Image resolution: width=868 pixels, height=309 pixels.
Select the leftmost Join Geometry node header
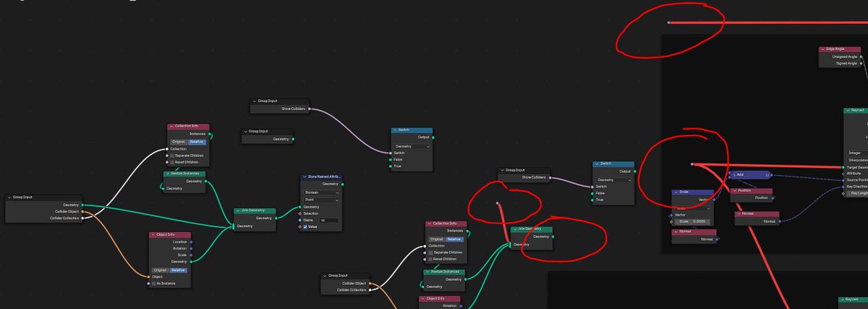255,211
